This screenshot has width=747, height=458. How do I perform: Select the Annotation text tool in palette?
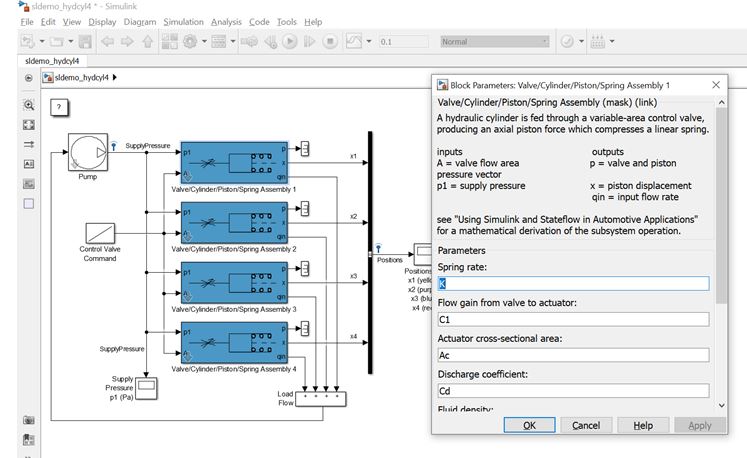coord(29,164)
